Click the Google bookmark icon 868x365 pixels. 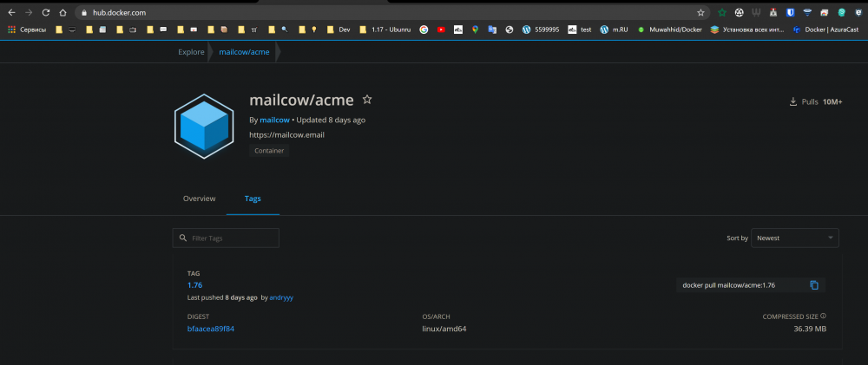pyautogui.click(x=424, y=29)
